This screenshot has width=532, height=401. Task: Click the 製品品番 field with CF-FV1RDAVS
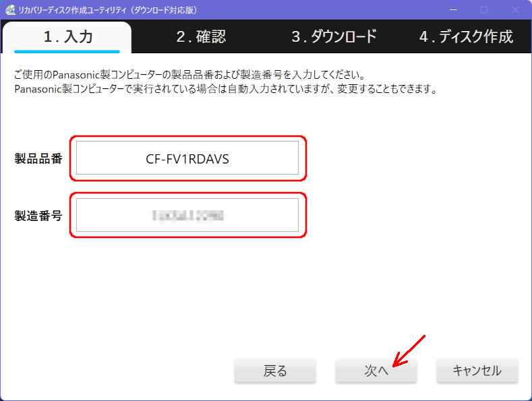click(x=187, y=158)
